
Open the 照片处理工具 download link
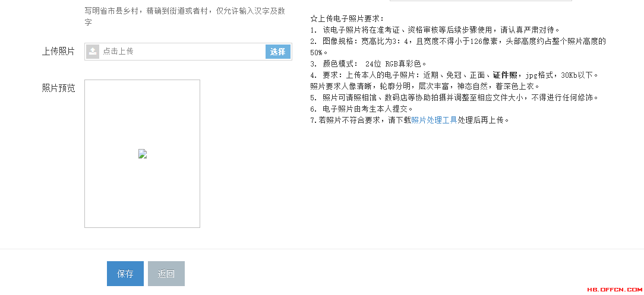[434, 120]
